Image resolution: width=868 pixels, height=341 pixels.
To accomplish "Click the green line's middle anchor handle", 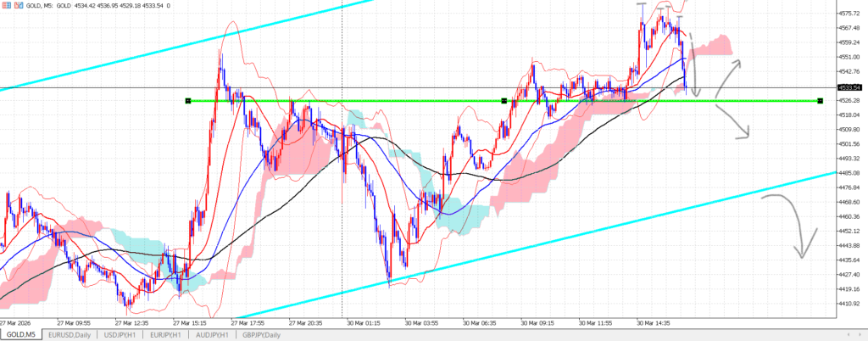I will click(504, 101).
